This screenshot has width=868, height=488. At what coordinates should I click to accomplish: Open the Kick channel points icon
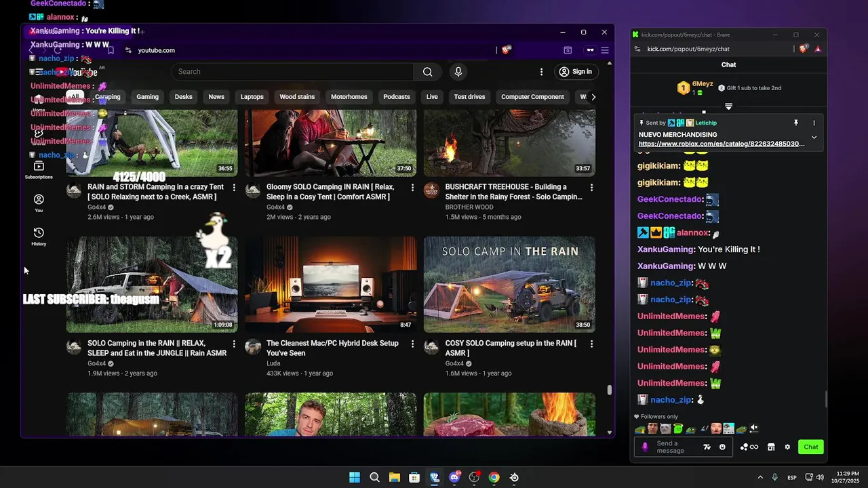tap(749, 447)
